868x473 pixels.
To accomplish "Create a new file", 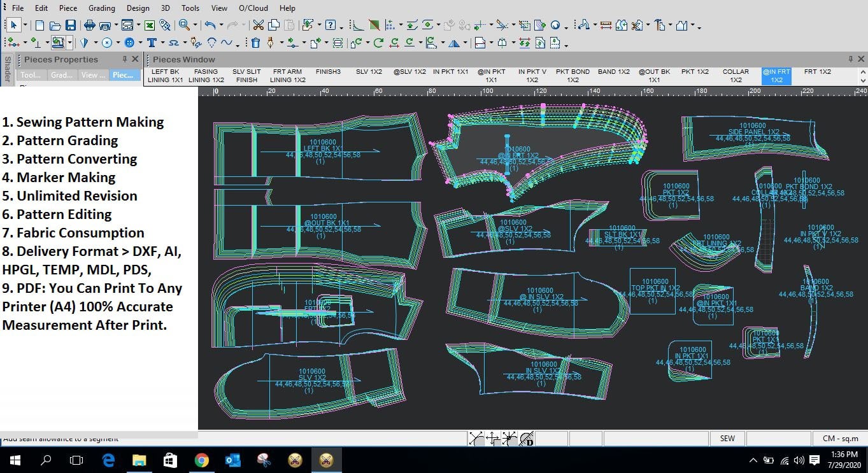I will pyautogui.click(x=39, y=25).
